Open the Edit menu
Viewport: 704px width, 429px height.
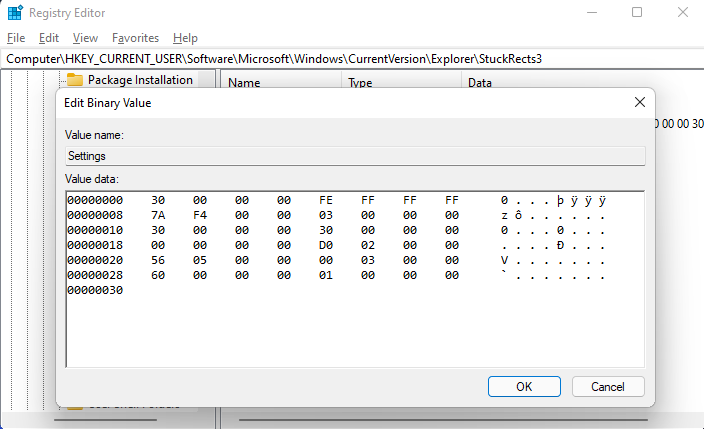coord(49,38)
